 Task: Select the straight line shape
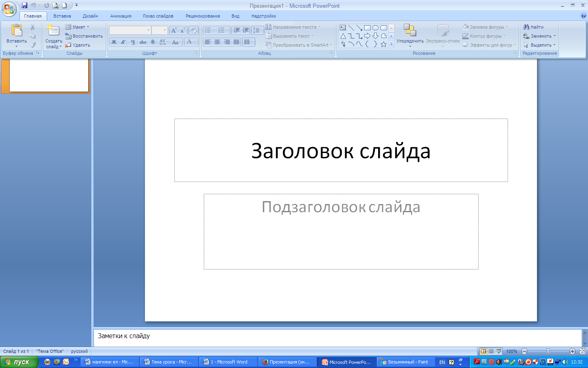click(351, 28)
